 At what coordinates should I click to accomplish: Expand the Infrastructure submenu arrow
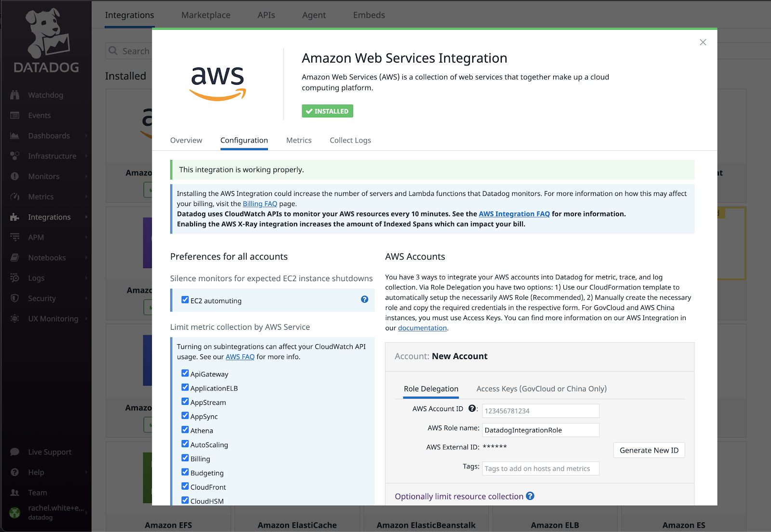coord(86,156)
